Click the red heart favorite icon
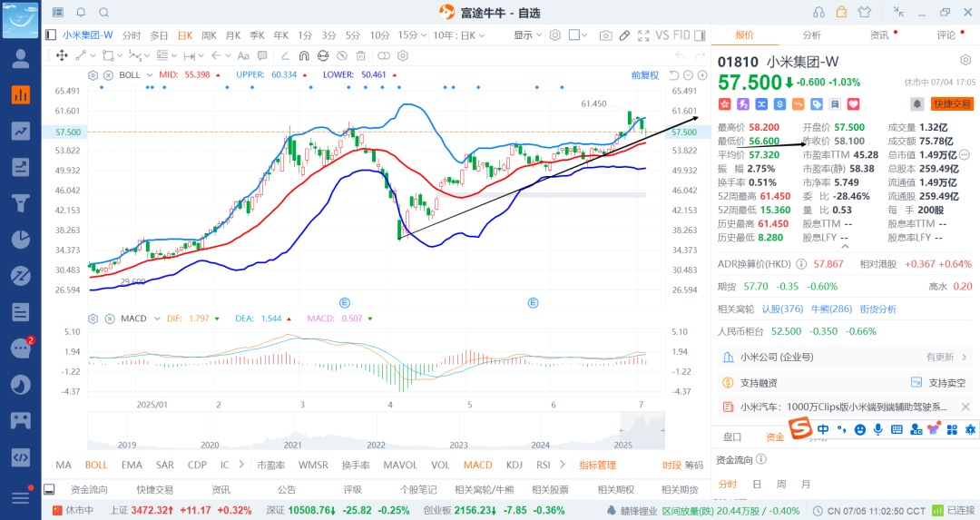The height and width of the screenshot is (520, 980). coord(853,104)
